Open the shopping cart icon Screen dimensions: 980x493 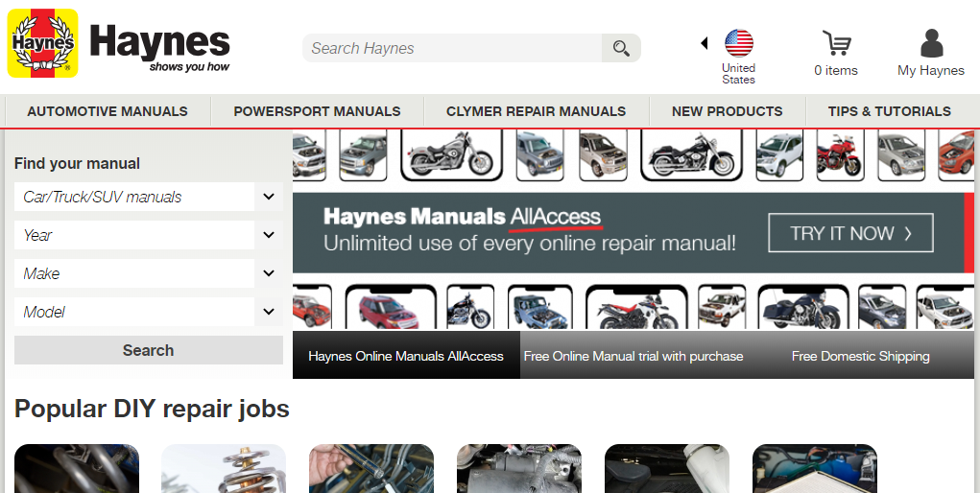836,42
